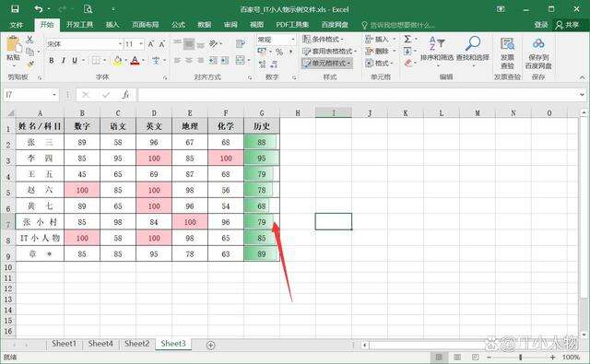Image resolution: width=590 pixels, height=364 pixels.
Task: Click the AutoSum sigma icon
Action: click(x=407, y=39)
